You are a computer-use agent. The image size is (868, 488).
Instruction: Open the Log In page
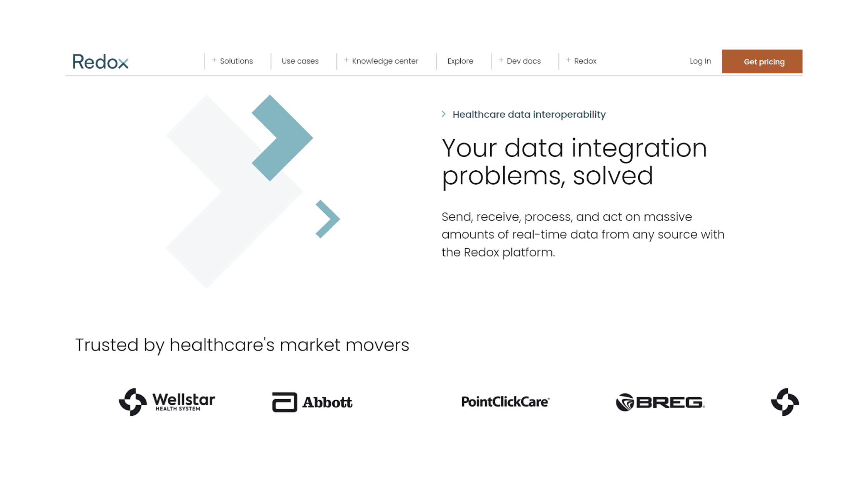[x=700, y=61]
